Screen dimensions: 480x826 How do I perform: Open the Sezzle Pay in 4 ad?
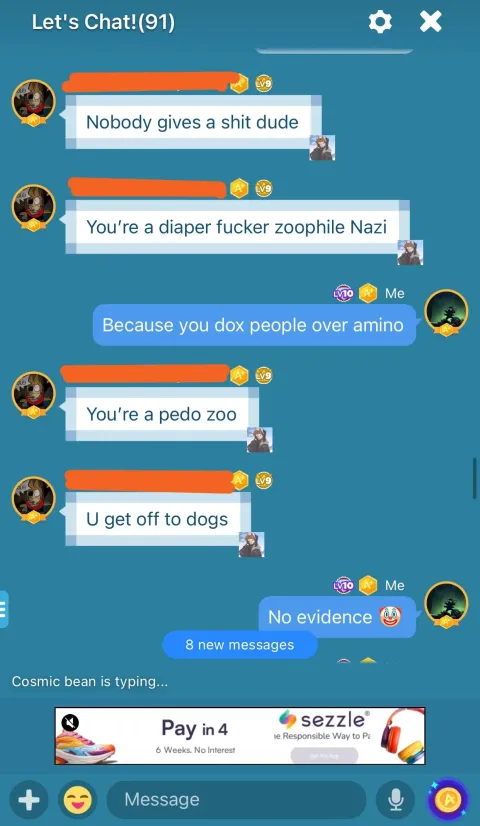click(x=240, y=735)
